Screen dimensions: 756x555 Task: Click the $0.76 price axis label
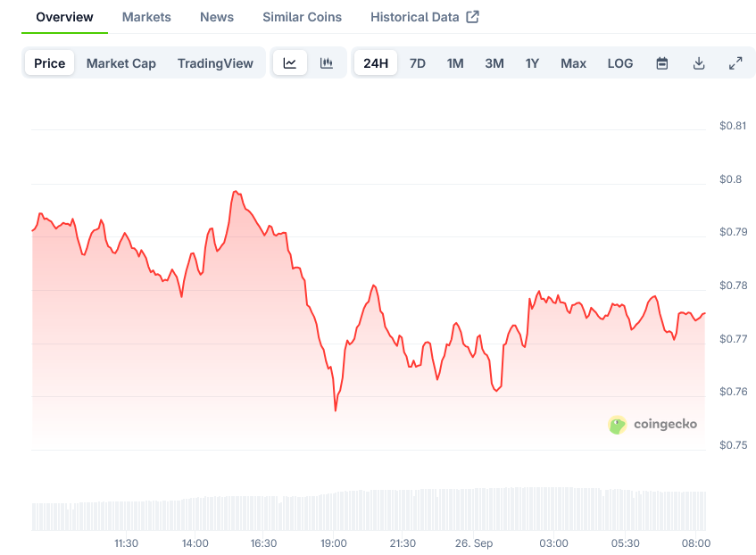734,392
